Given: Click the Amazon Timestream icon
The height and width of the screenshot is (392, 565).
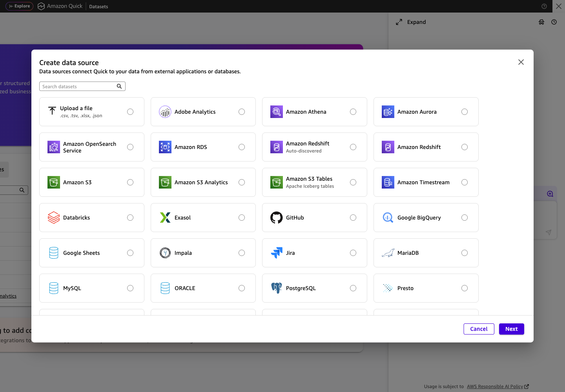Looking at the screenshot, I should point(388,182).
